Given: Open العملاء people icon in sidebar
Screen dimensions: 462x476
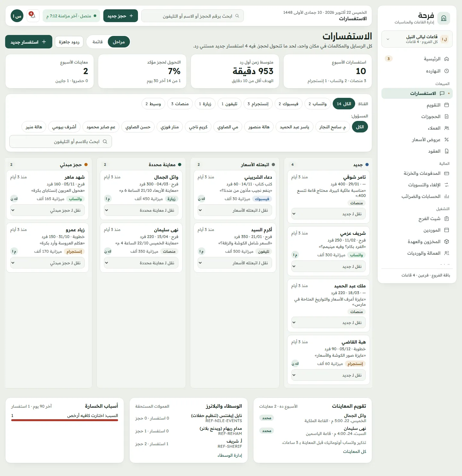Looking at the screenshot, I should [x=447, y=128].
